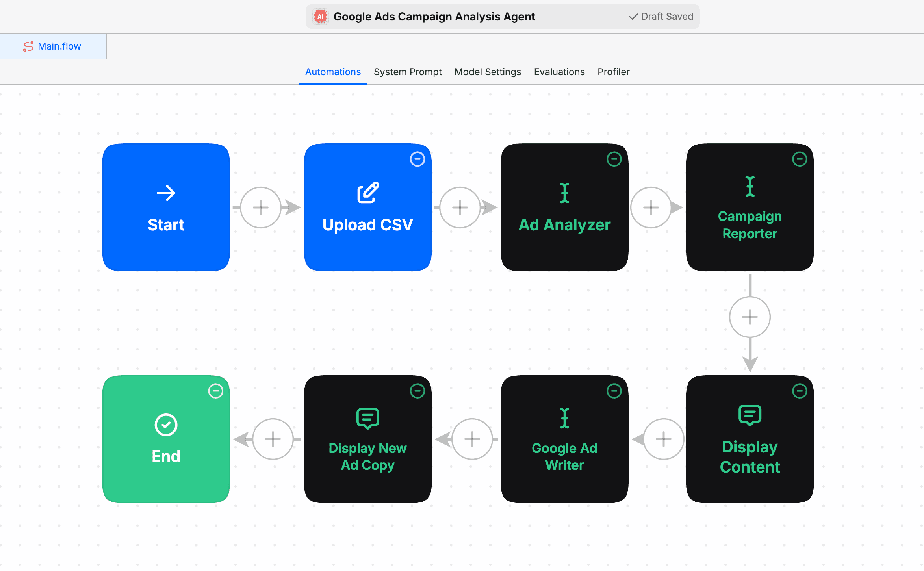Click the AI agent icon beside the title
This screenshot has height=571, width=924.
tap(320, 16)
